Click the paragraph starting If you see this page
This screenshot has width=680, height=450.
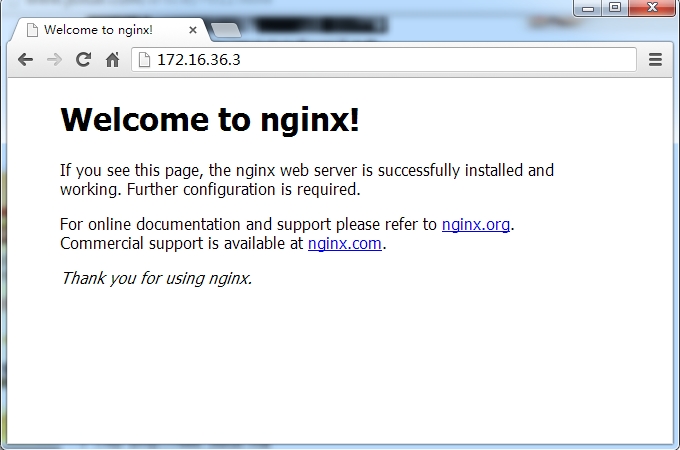point(307,179)
